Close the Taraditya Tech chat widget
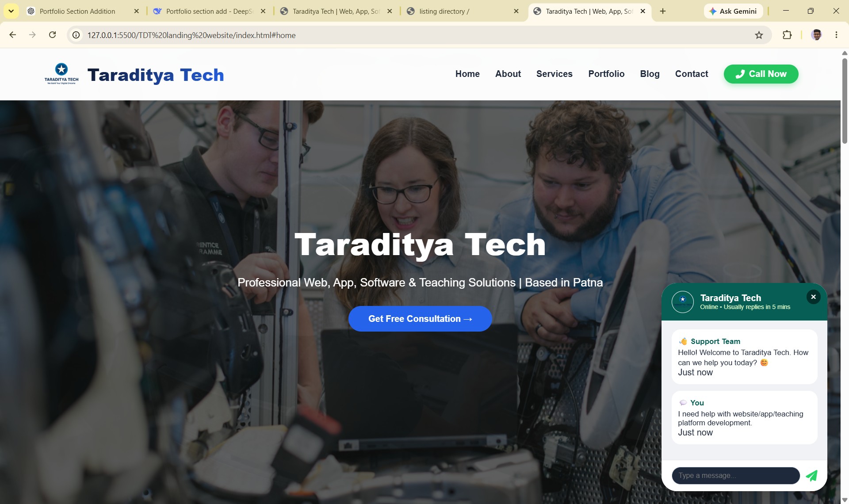Image resolution: width=849 pixels, height=504 pixels. 813,297
